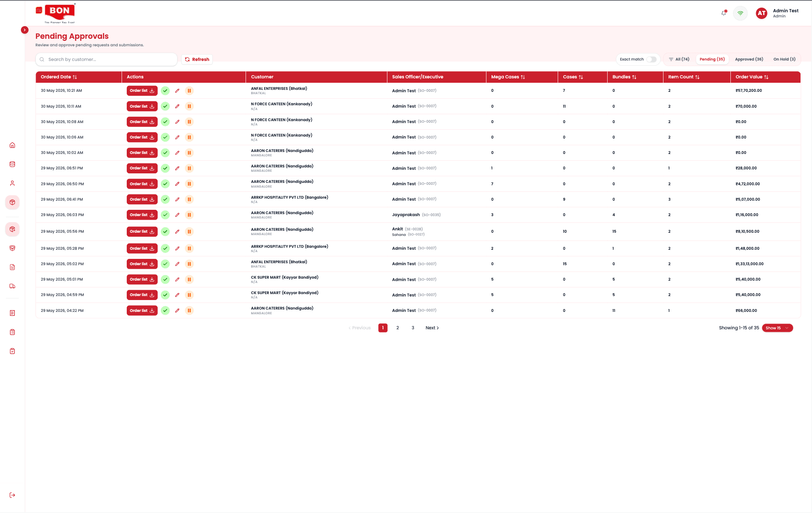Click order value ₹1,33,13,000.00
This screenshot has height=513, width=812.
[x=749, y=264]
